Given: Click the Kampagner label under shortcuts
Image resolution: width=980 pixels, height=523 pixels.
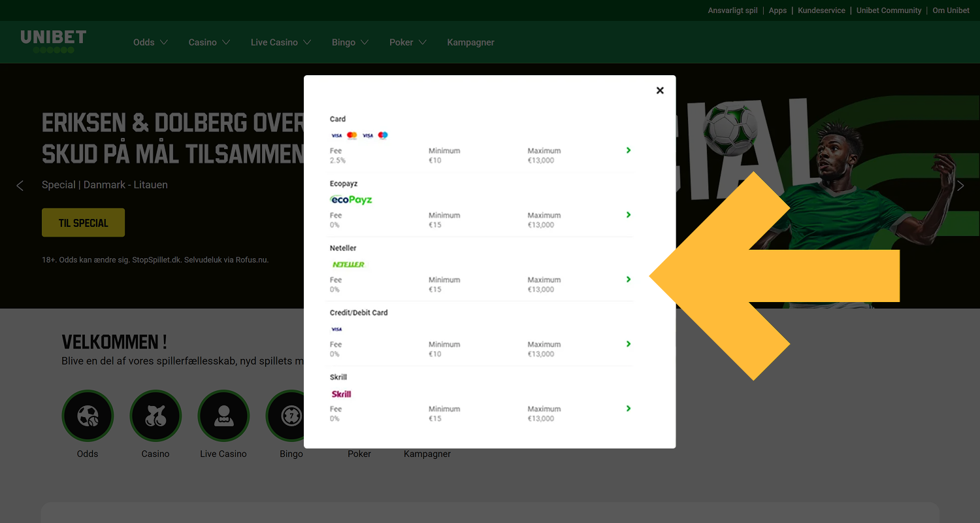Looking at the screenshot, I should [427, 454].
